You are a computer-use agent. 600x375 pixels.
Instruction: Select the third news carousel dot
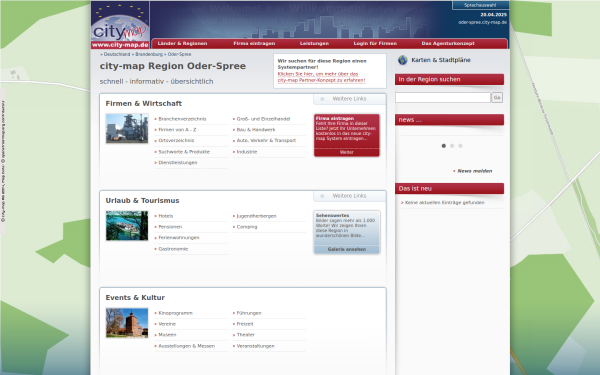point(460,146)
